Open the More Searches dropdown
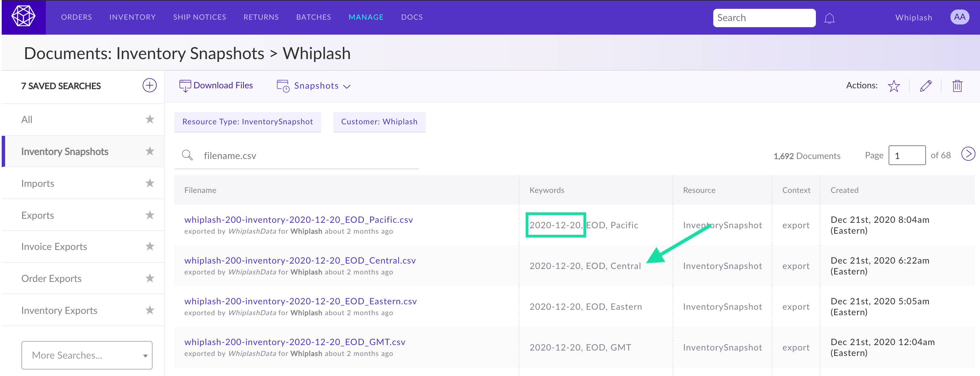Viewport: 980px width, 376px height. (x=87, y=355)
